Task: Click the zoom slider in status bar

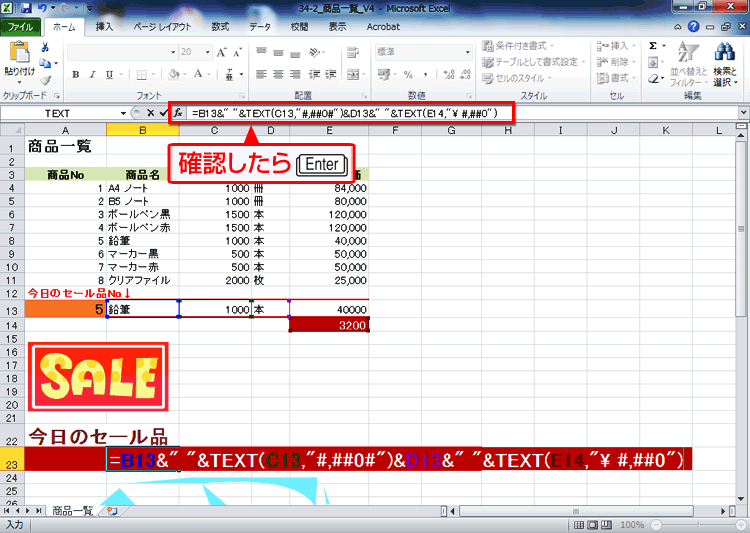Action: click(x=698, y=525)
